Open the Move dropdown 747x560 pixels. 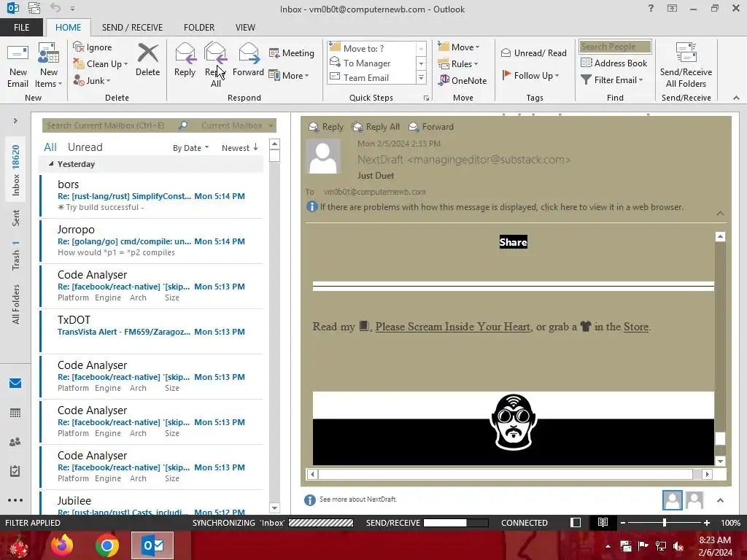coord(459,47)
